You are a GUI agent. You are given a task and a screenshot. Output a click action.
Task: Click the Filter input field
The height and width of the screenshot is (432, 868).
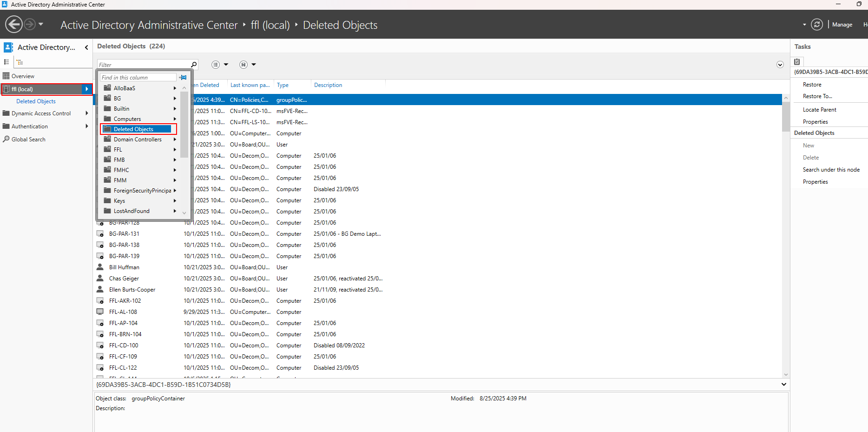point(144,65)
